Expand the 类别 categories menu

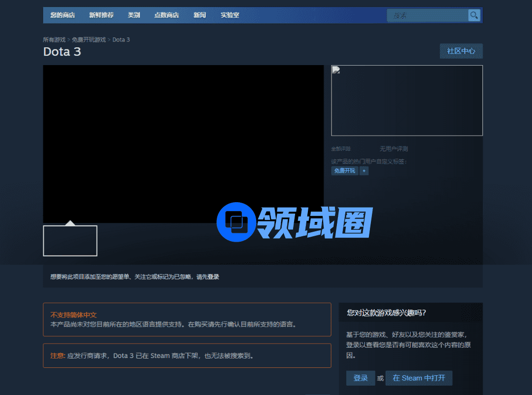coord(134,15)
